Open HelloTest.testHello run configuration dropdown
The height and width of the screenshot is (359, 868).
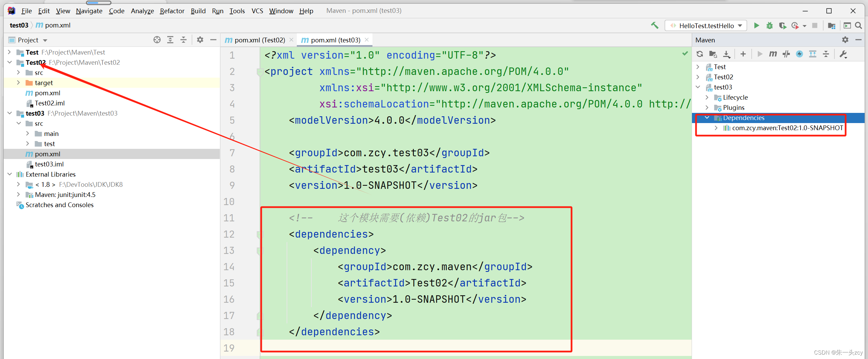[706, 25]
